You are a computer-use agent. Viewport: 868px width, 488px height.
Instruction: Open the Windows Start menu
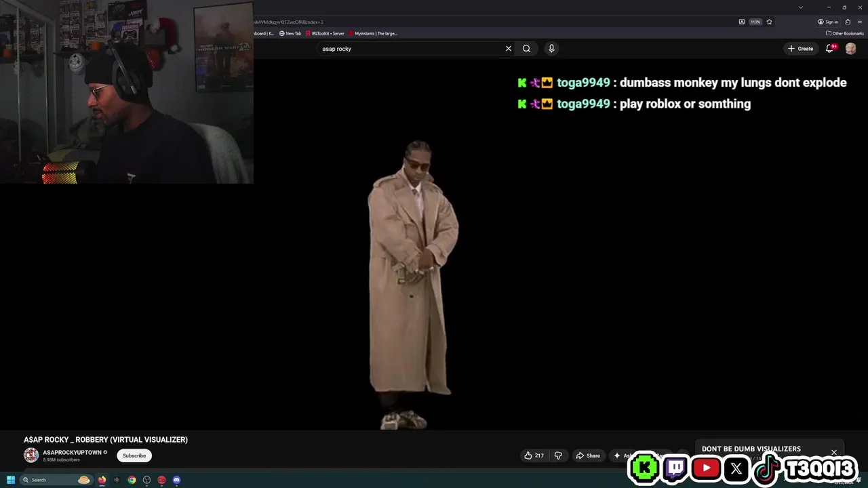click(11, 480)
